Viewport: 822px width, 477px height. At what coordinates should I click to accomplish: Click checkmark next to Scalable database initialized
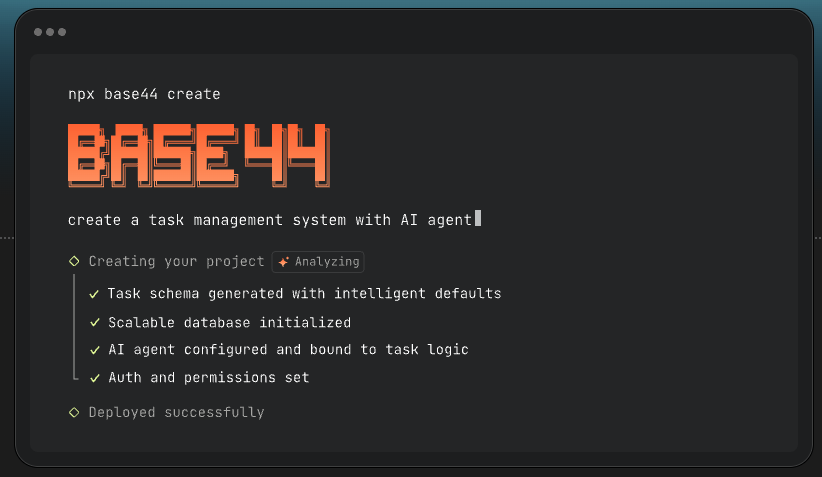(94, 322)
